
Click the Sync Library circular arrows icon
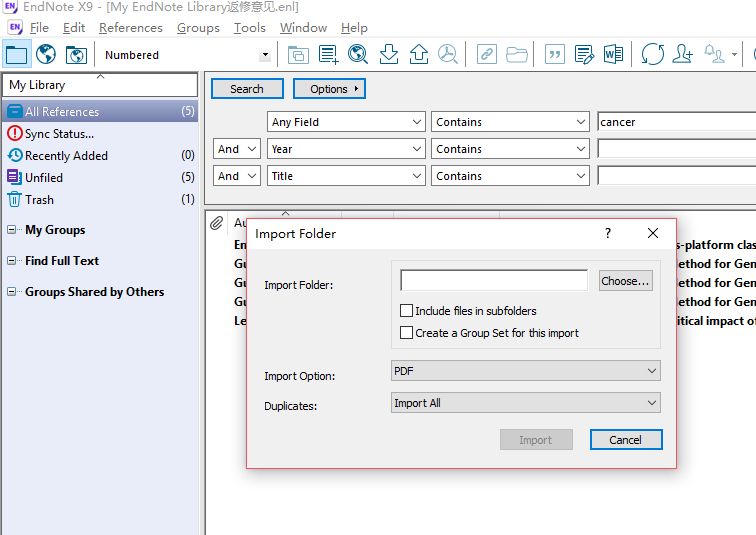(653, 54)
